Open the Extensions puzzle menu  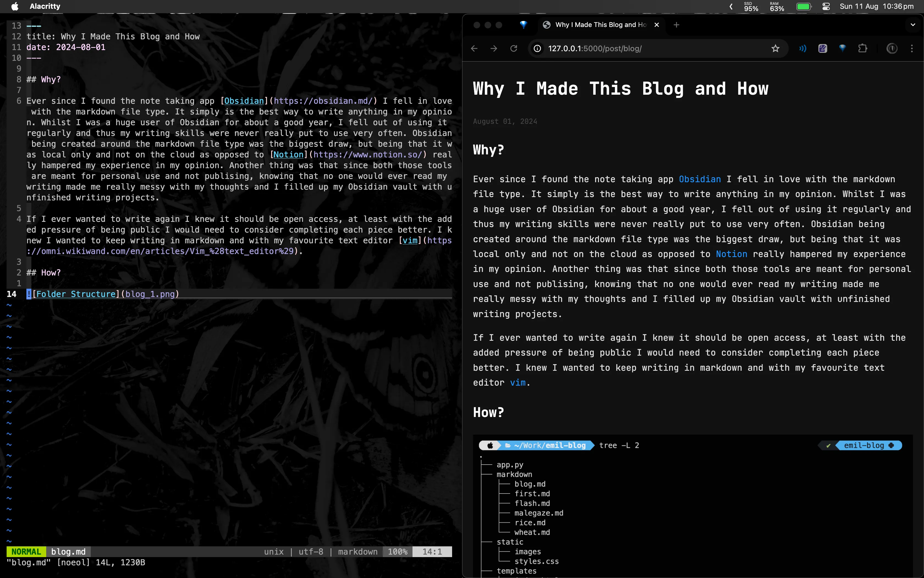[x=862, y=48]
